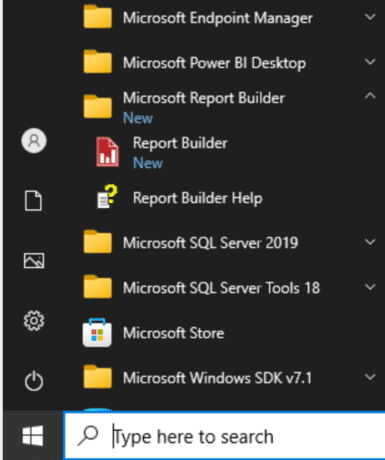Select the Report Builder Help entry label

[x=198, y=198]
